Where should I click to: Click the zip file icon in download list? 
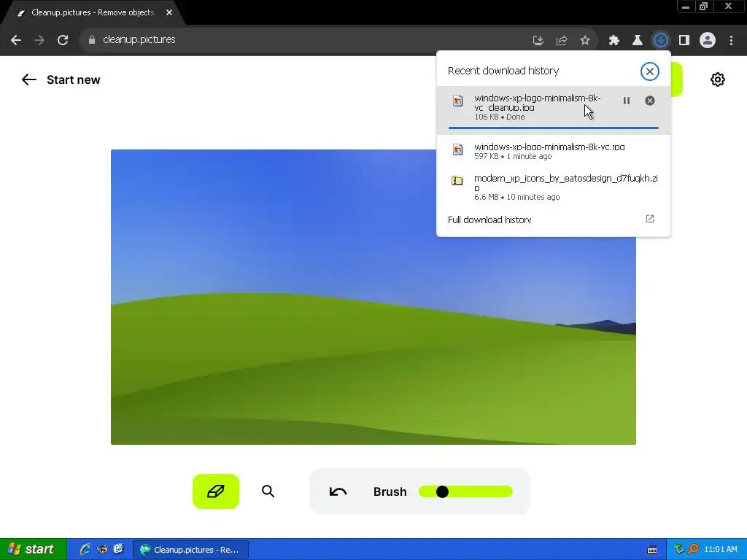[x=457, y=181]
